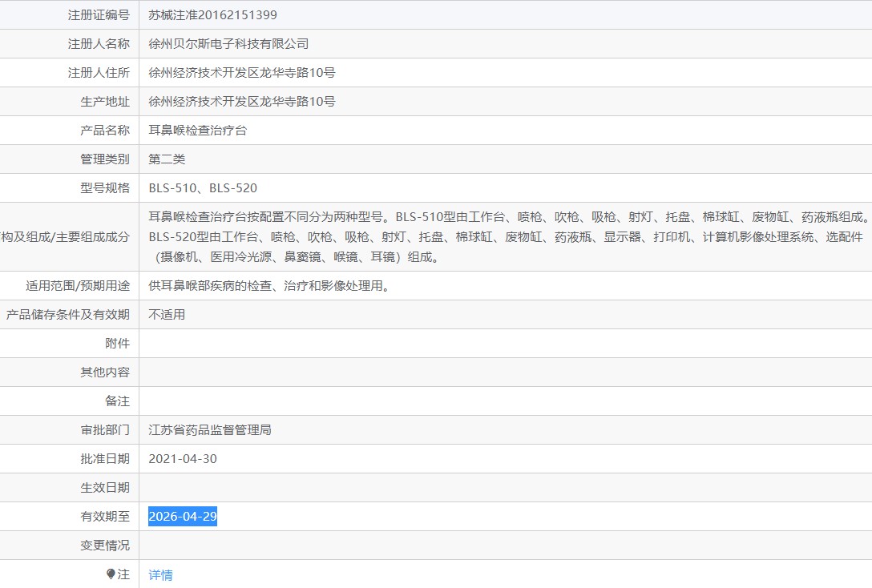The width and height of the screenshot is (872, 588).
Task: Click the 耳鼻喉检查治疗台按配置 composition paragraph
Action: click(x=508, y=237)
